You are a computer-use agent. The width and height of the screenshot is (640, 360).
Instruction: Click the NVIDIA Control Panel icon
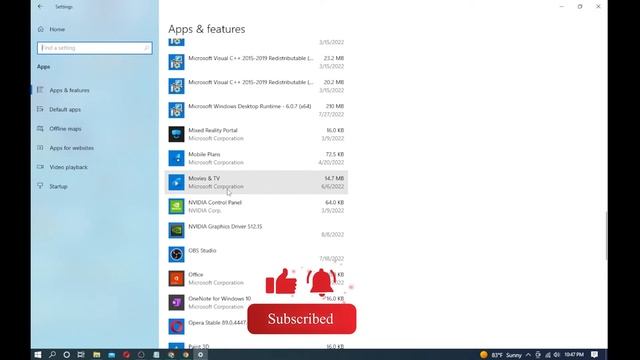(x=176, y=207)
